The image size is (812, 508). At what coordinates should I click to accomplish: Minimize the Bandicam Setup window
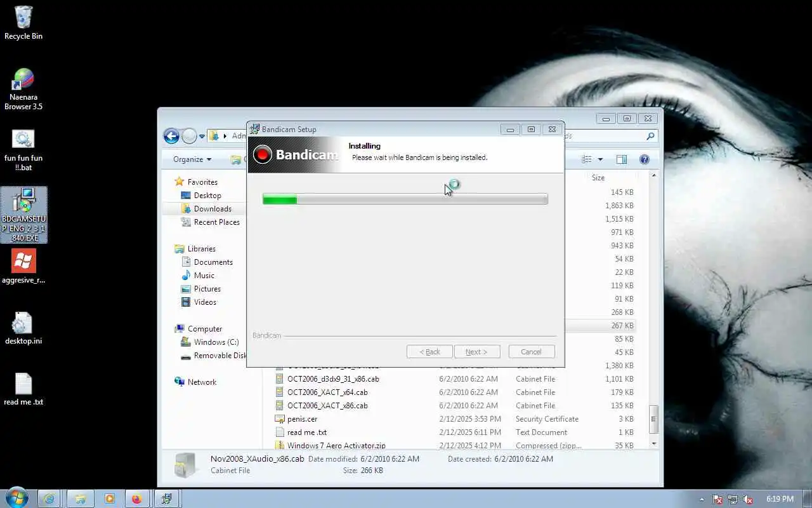tap(510, 130)
